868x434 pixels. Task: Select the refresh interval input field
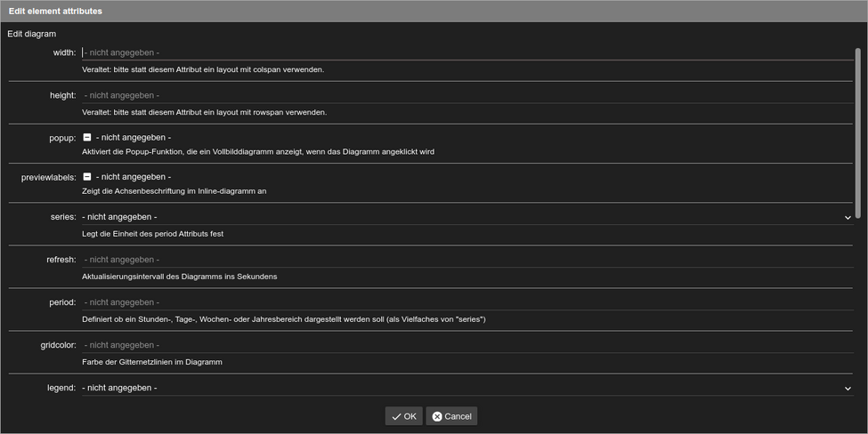(466, 260)
